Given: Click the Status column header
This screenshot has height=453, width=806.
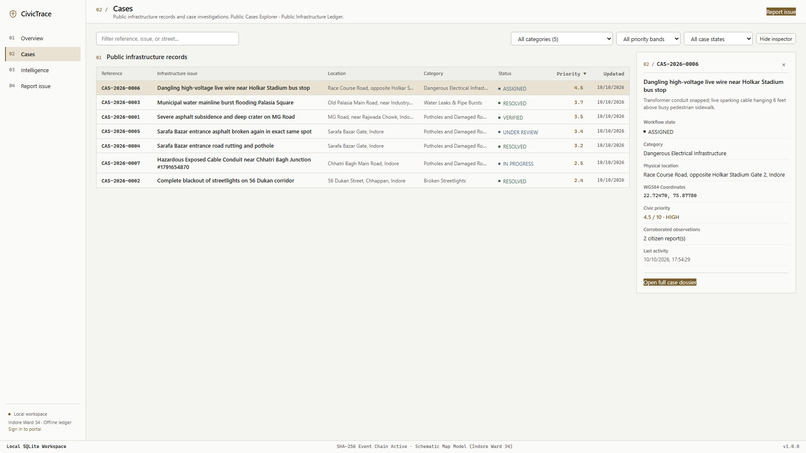Looking at the screenshot, I should click(x=505, y=74).
